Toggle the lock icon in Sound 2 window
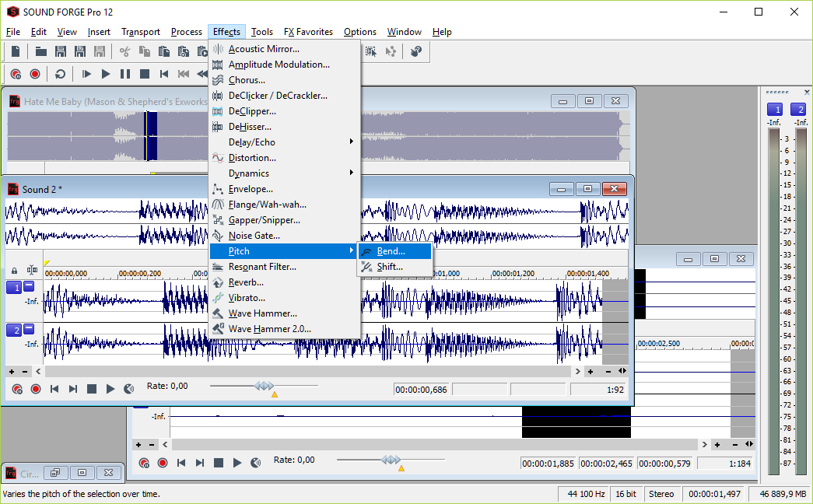The width and height of the screenshot is (813, 504). [x=15, y=271]
